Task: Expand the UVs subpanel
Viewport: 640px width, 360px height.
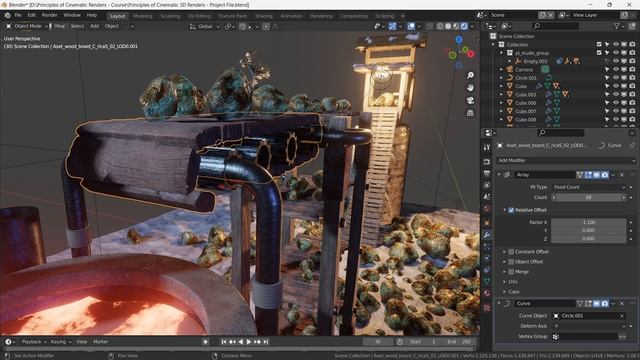Action: tap(504, 282)
